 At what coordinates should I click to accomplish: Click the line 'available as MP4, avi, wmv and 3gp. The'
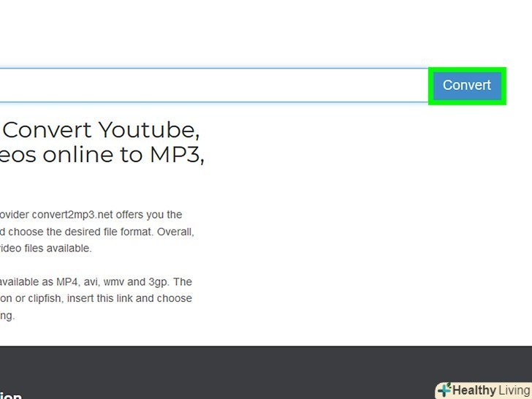pos(96,282)
